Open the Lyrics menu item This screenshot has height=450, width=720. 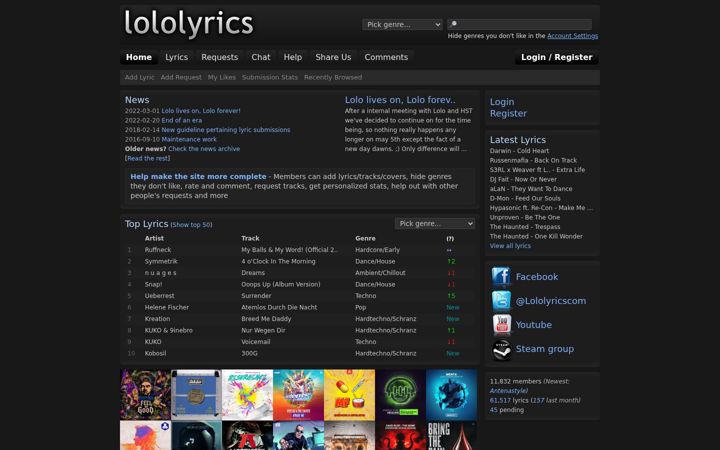pyautogui.click(x=176, y=57)
